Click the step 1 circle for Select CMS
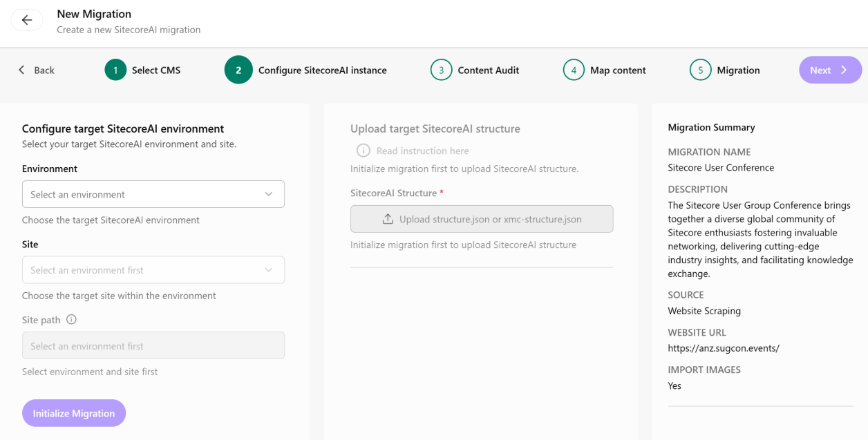Screen dimensions: 868x440 click(115, 70)
